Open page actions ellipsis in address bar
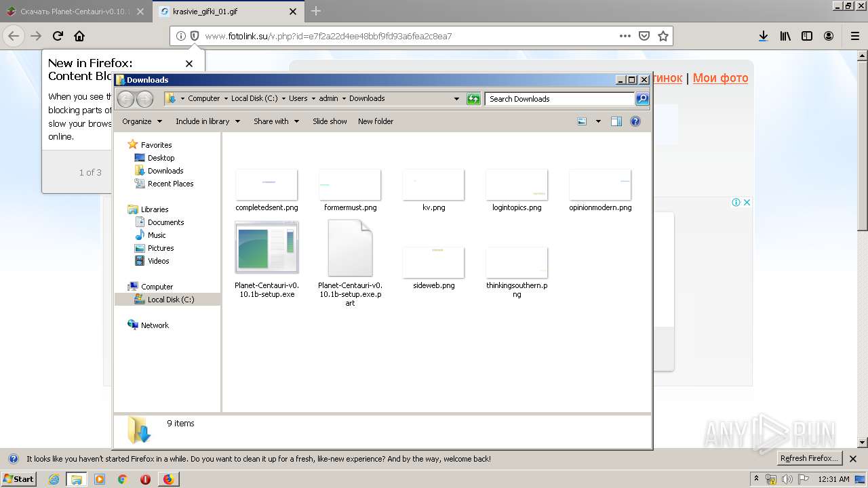This screenshot has width=868, height=488. [x=625, y=36]
